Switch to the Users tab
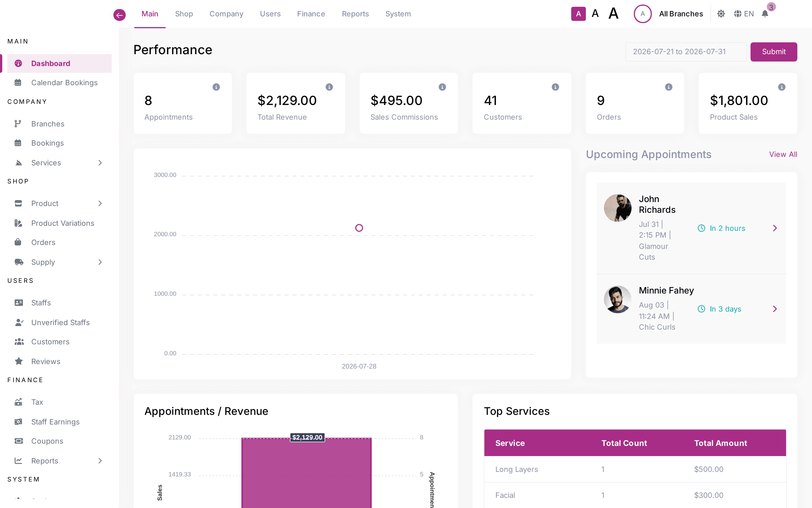This screenshot has width=812, height=508. 270,14
